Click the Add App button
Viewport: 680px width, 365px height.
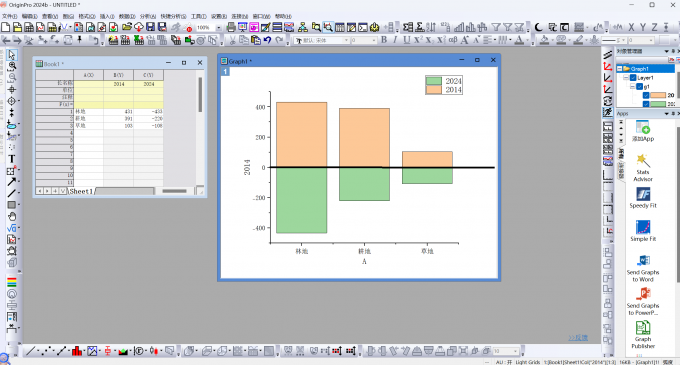[x=643, y=131]
